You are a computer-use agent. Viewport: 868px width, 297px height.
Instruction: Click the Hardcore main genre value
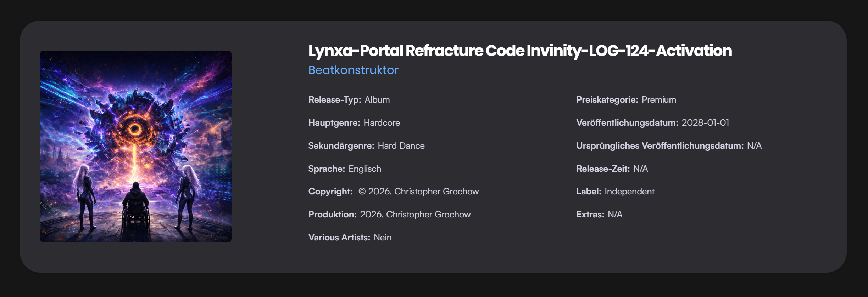click(x=382, y=123)
